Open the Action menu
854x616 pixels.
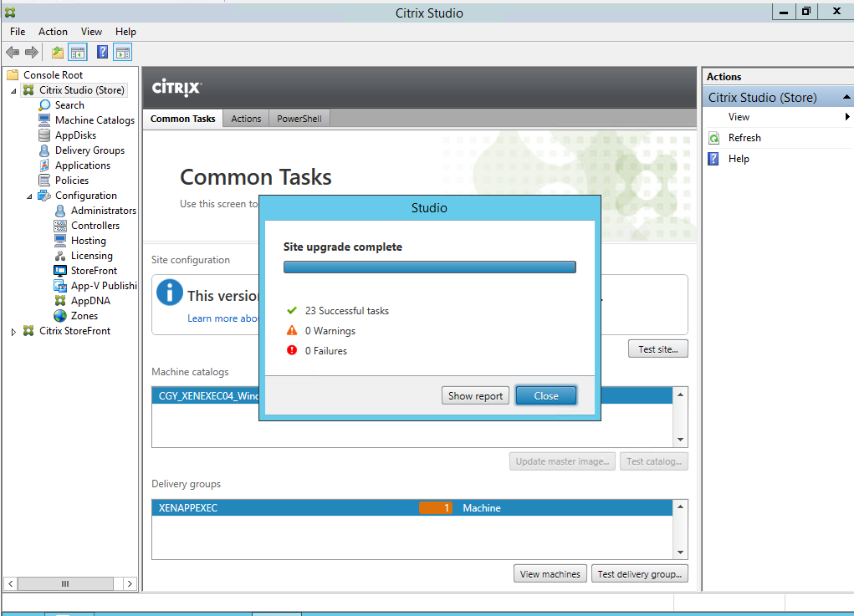(53, 32)
